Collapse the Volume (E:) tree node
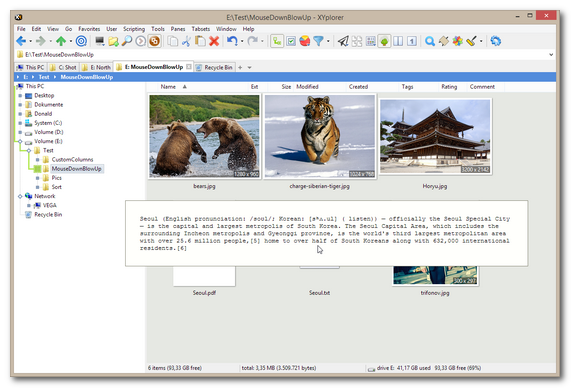 pyautogui.click(x=20, y=141)
